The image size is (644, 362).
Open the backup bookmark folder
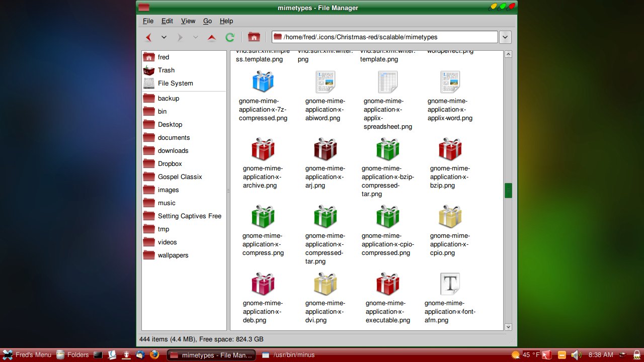tap(184, 99)
